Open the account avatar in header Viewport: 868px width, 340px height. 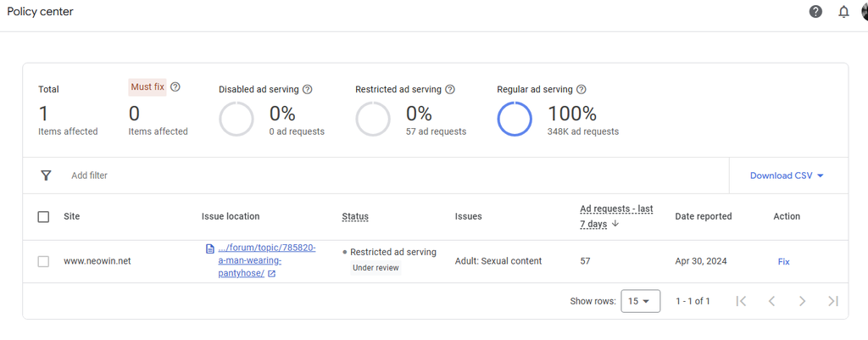[x=864, y=12]
